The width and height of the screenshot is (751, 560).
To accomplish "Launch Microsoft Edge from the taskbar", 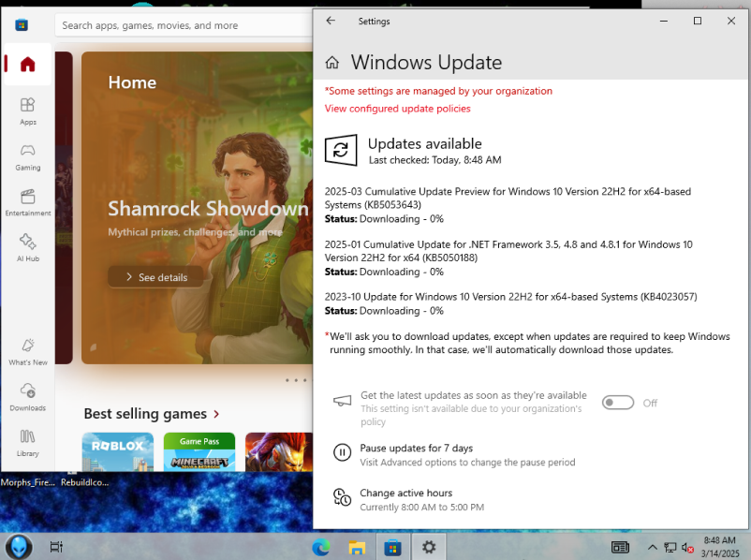I will (321, 547).
